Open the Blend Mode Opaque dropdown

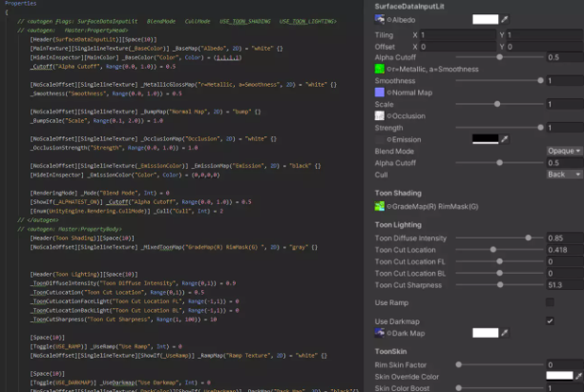(564, 151)
